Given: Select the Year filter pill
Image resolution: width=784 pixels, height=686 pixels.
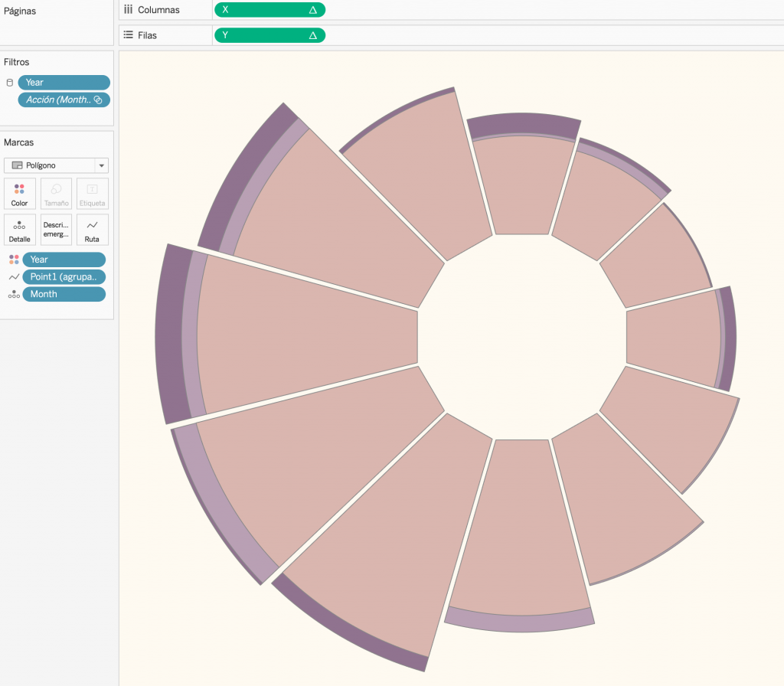Looking at the screenshot, I should coord(64,83).
